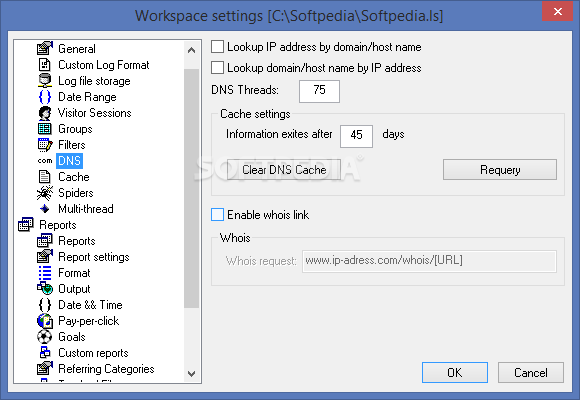The image size is (580, 400).
Task: Click the Multi-thread star icon
Action: pyautogui.click(x=45, y=209)
